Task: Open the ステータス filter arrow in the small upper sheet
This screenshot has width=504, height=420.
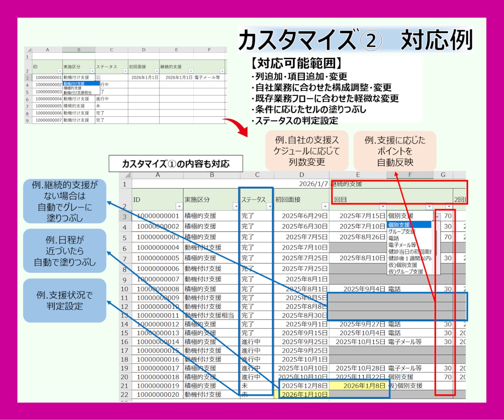Action: (x=125, y=71)
